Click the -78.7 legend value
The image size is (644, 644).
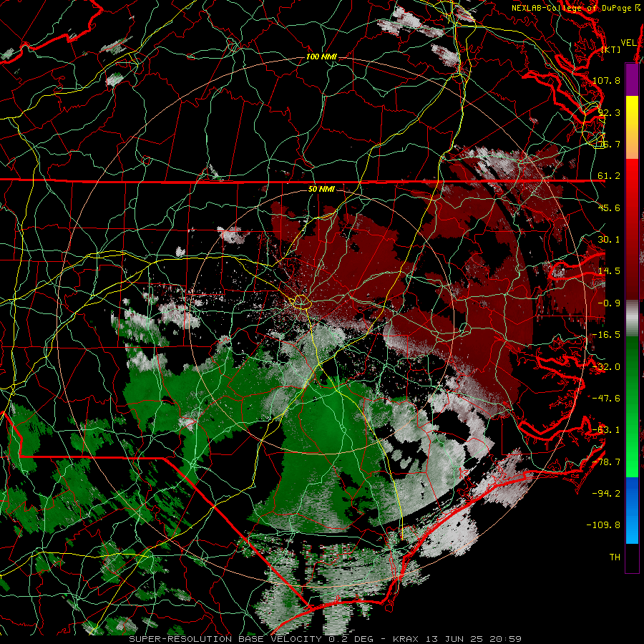(x=606, y=462)
